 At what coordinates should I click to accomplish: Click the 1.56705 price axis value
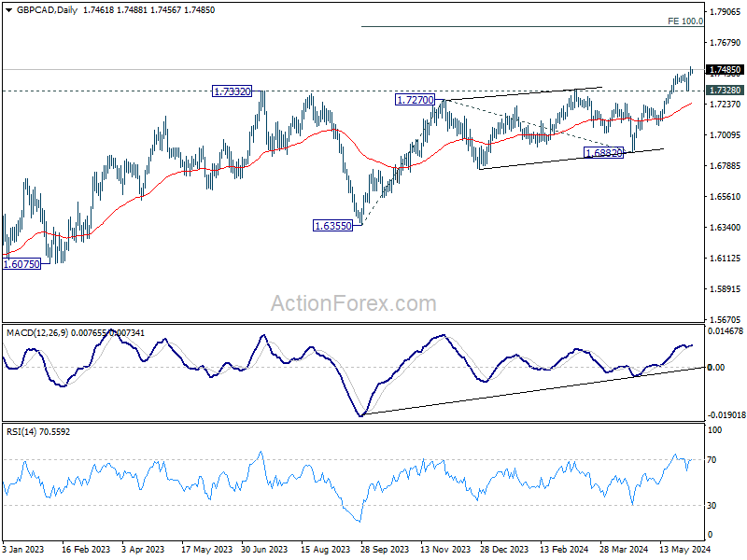click(x=726, y=320)
